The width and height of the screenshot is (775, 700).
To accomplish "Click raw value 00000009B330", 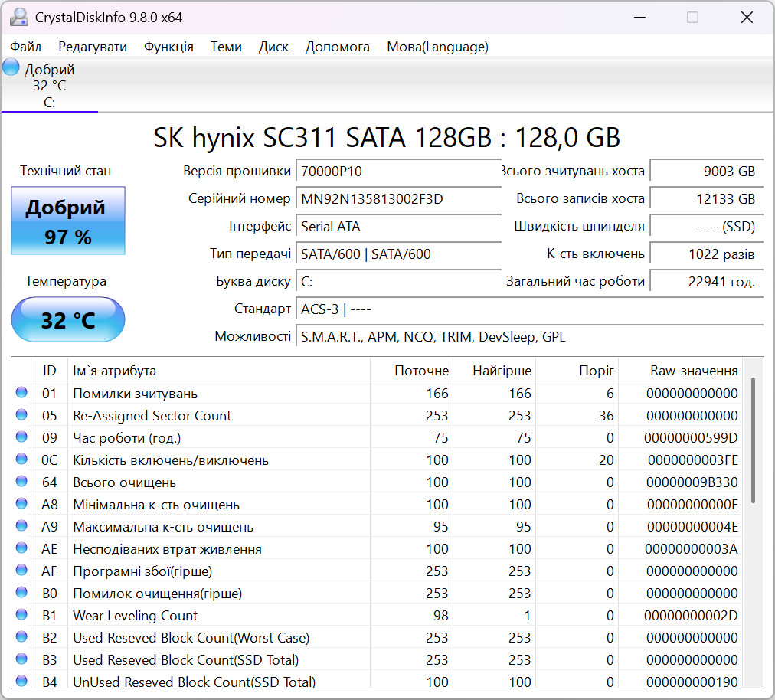I will pyautogui.click(x=692, y=482).
